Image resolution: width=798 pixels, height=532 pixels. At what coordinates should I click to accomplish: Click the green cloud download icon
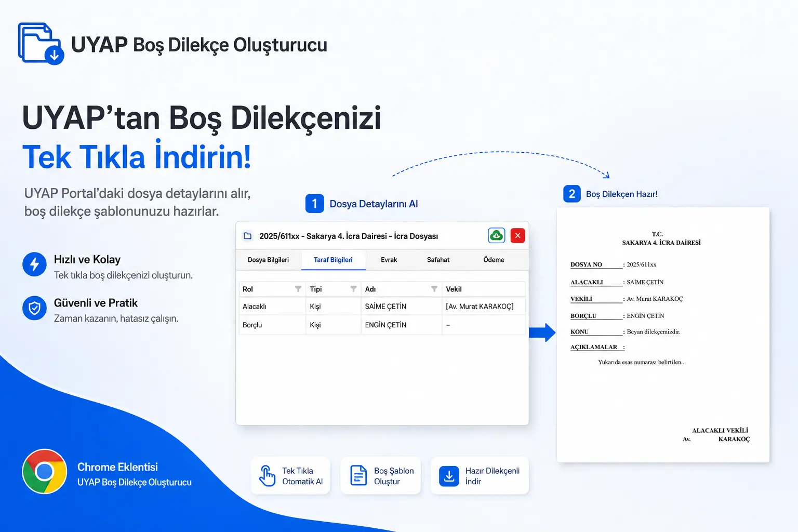tap(497, 236)
